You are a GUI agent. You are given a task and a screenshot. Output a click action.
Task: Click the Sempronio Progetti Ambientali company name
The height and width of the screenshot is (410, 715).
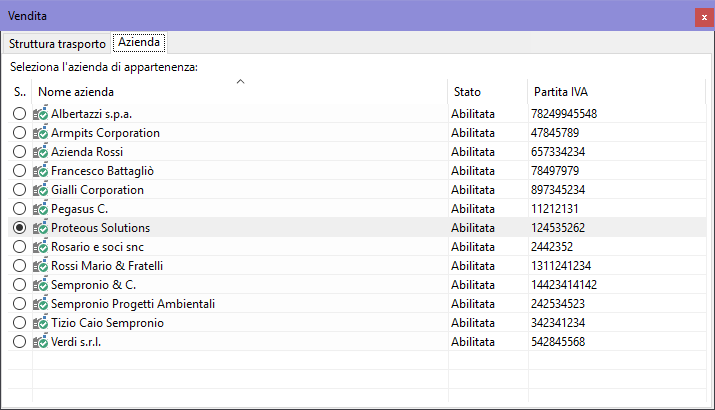(x=133, y=304)
